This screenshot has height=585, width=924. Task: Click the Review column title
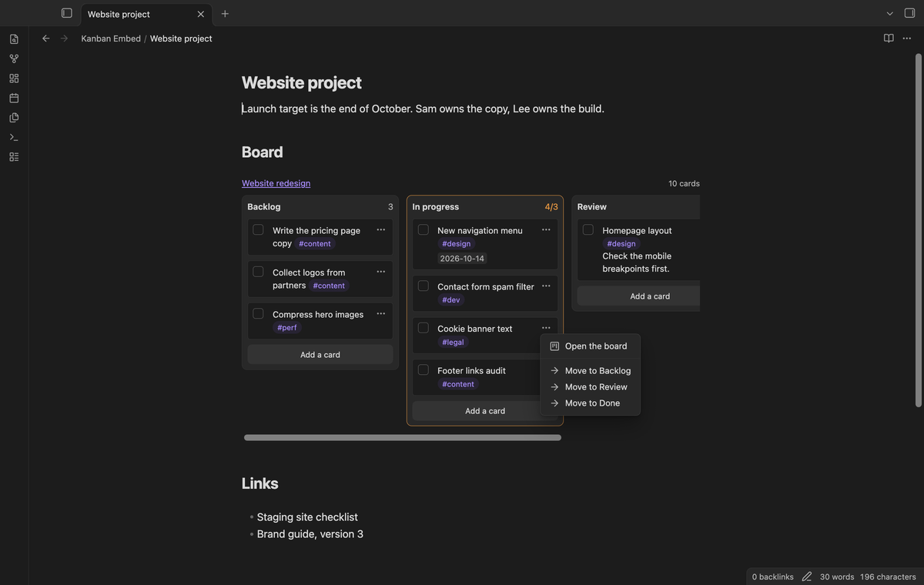coord(592,207)
